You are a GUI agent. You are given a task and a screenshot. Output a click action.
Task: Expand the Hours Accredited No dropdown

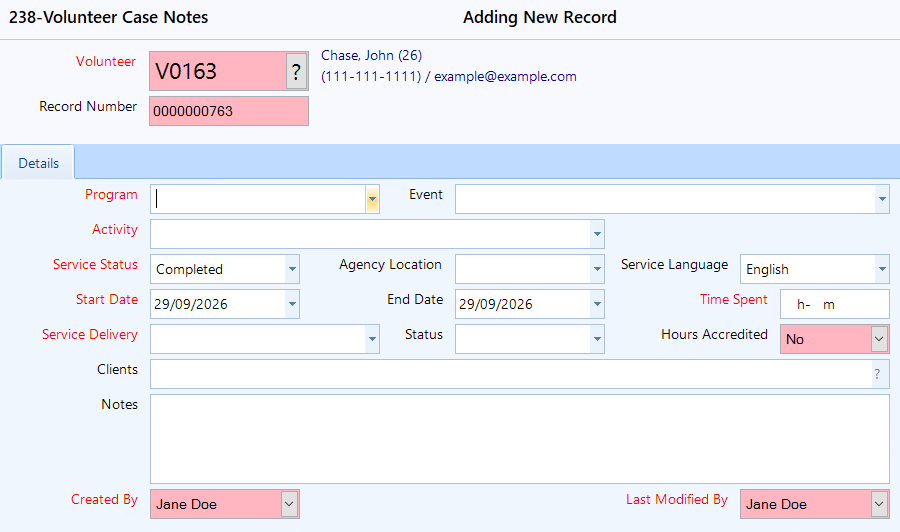(879, 339)
